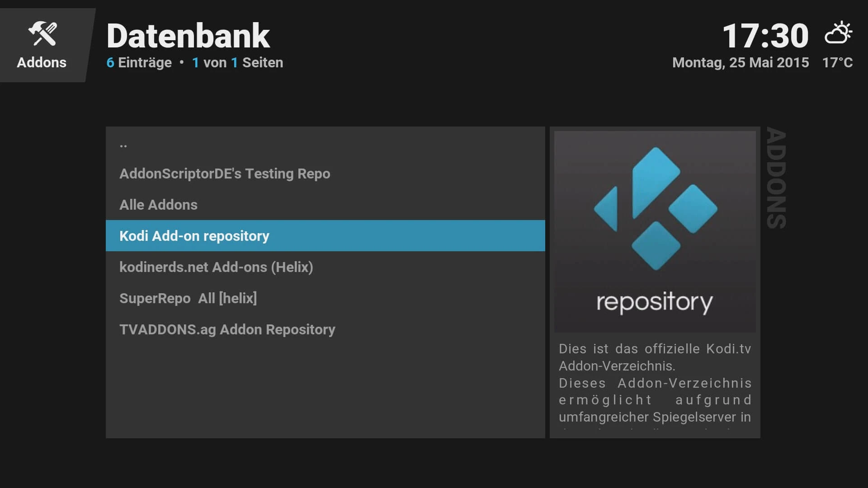
Task: Click the blue Kodi logo in the preview
Action: (x=655, y=209)
